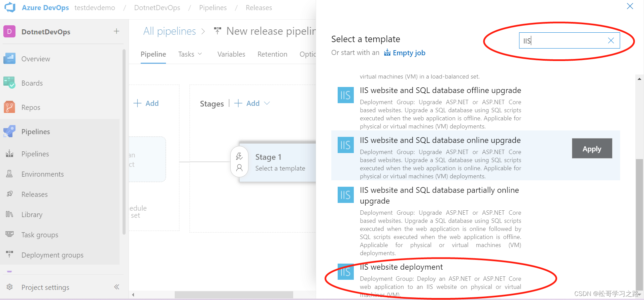This screenshot has height=300, width=644.
Task: Click testdevdemo organization breadcrumb
Action: (95, 7)
